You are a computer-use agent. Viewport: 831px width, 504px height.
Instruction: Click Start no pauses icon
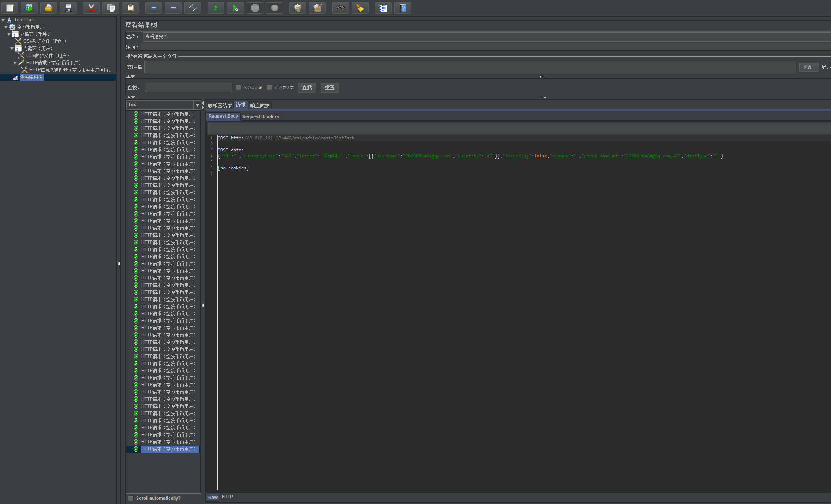(235, 8)
